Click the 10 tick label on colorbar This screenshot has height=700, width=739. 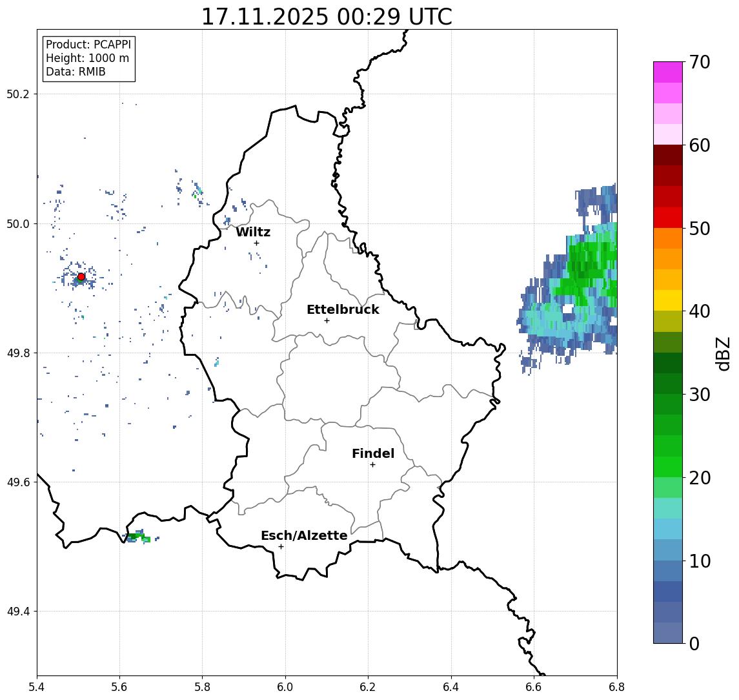point(700,561)
